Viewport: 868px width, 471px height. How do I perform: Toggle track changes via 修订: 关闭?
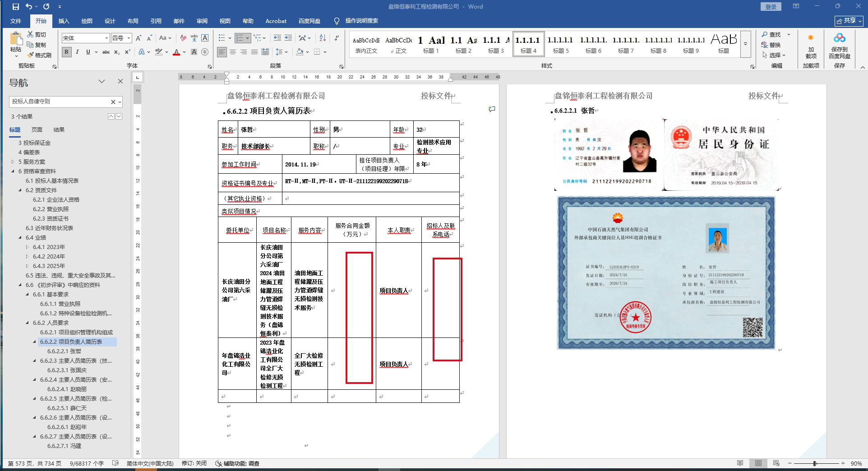click(194, 463)
